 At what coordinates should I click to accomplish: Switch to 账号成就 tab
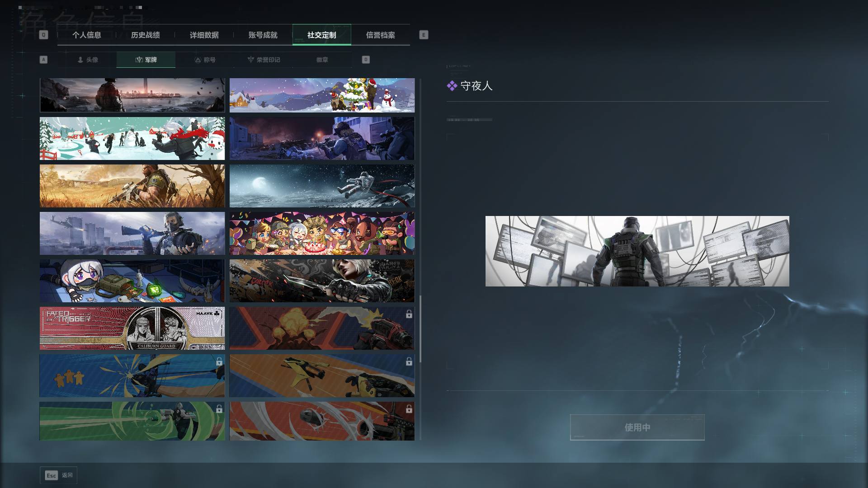tap(263, 35)
